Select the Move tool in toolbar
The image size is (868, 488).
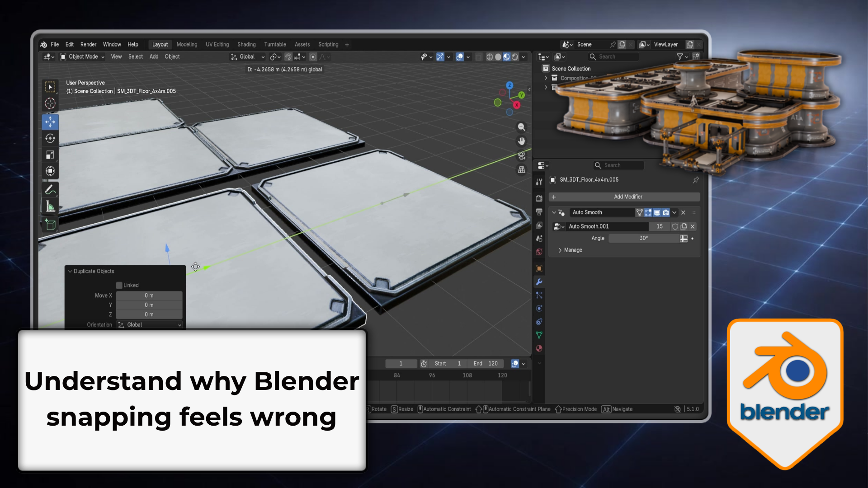point(50,122)
